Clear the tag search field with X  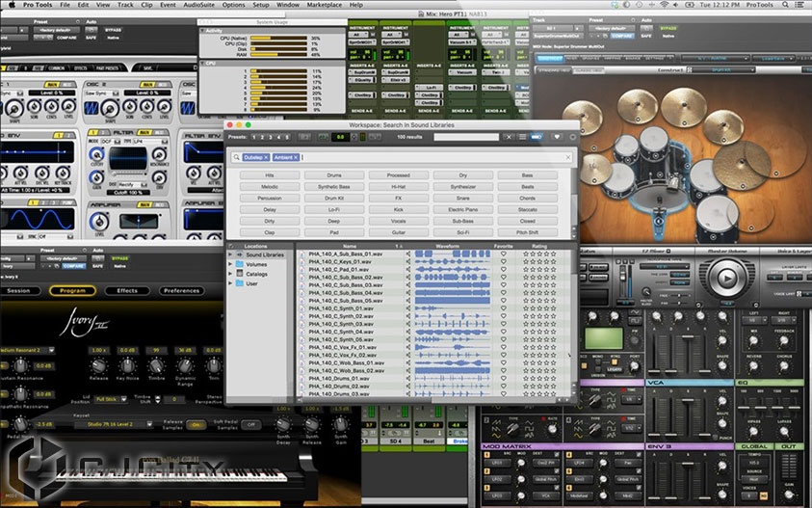(x=567, y=157)
